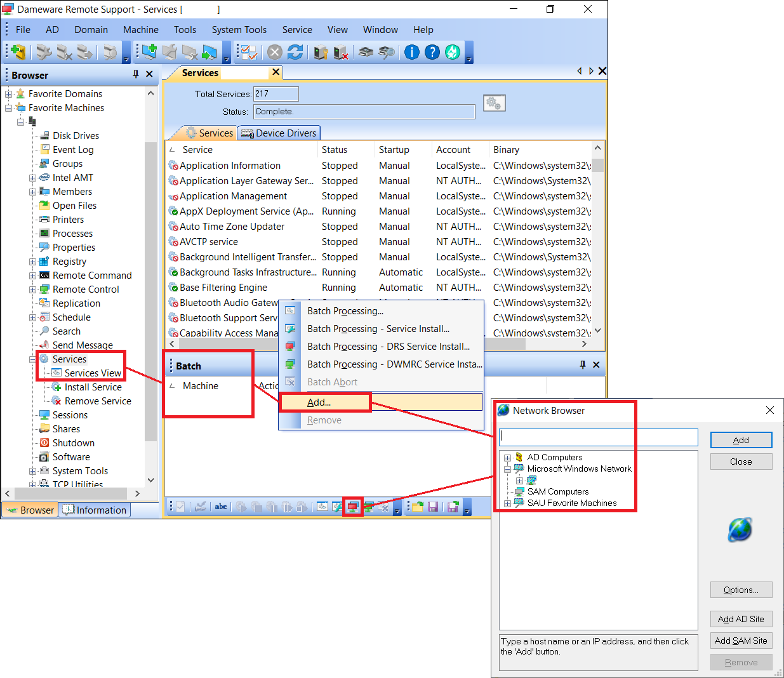Viewport: 784px width, 678px height.
Task: Click the highlighted Add Machine icon in batch toolbar
Action: [353, 507]
